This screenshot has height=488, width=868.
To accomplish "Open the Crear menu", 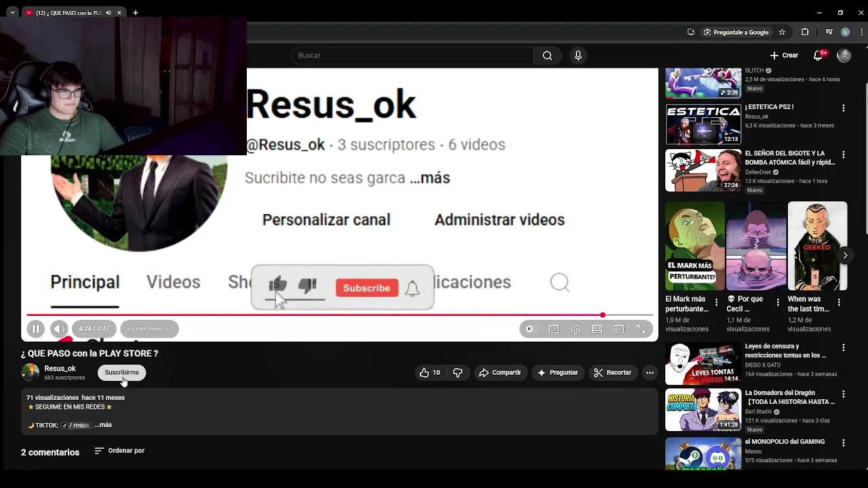I will click(784, 56).
